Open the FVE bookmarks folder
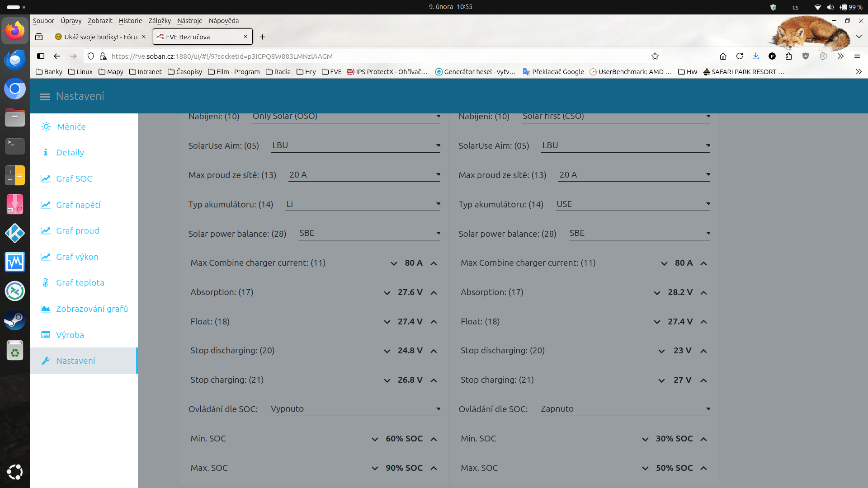Image resolution: width=868 pixels, height=488 pixels. [332, 72]
